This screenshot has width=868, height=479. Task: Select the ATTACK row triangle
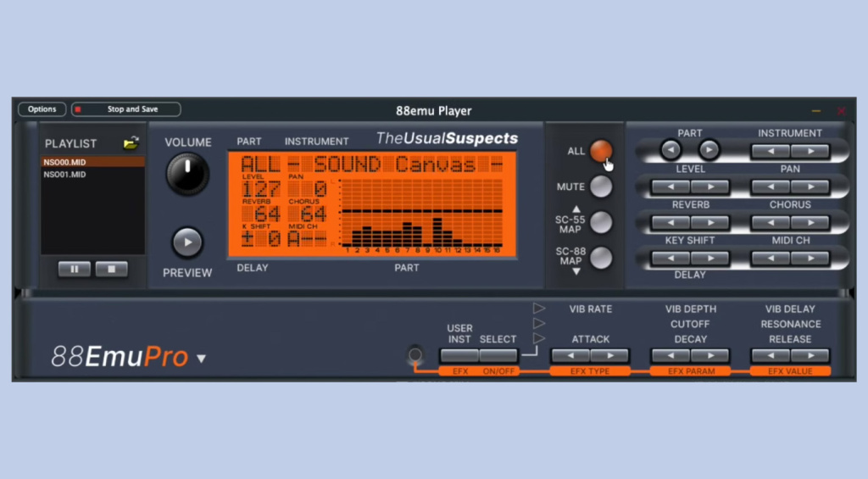(x=538, y=337)
